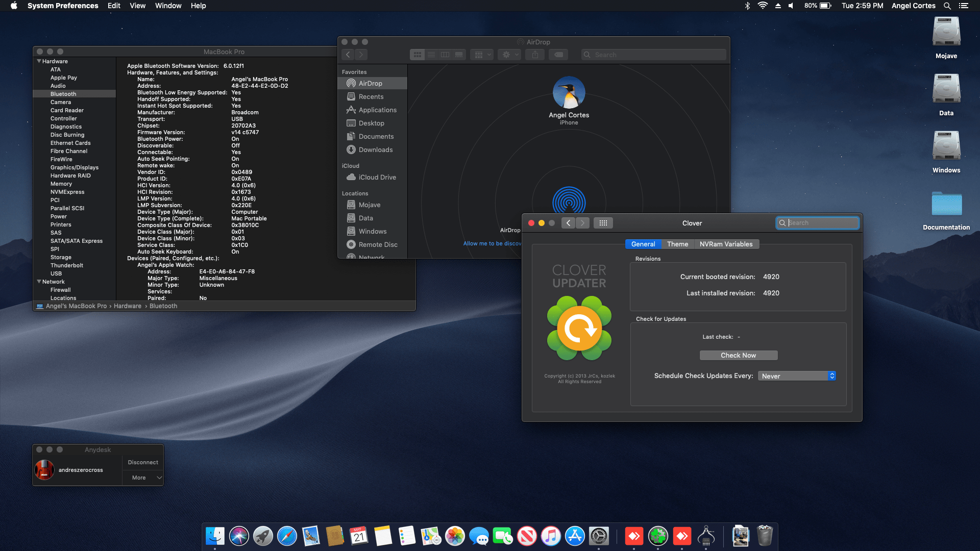
Task: Switch to the Theme tab
Action: point(677,244)
